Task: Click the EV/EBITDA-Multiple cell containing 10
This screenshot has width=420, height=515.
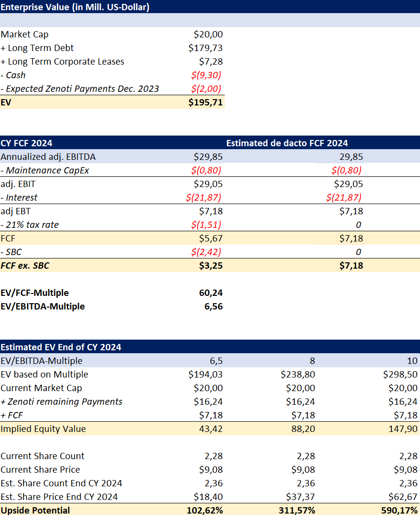Action: click(412, 360)
